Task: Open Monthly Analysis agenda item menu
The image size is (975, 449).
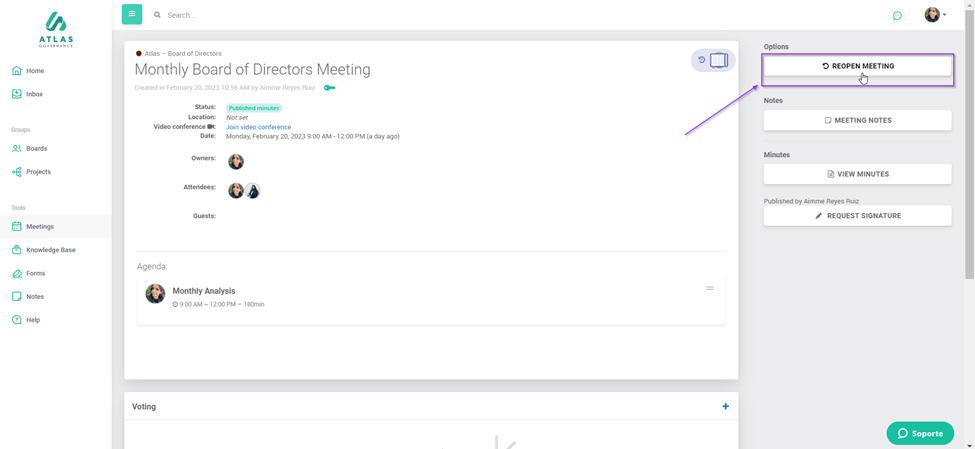Action: pyautogui.click(x=710, y=288)
